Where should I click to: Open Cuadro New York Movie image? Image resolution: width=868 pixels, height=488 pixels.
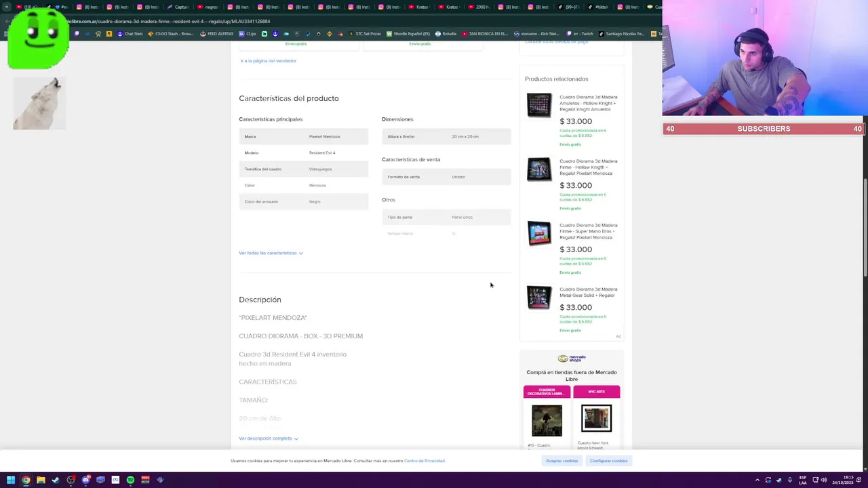[596, 419]
